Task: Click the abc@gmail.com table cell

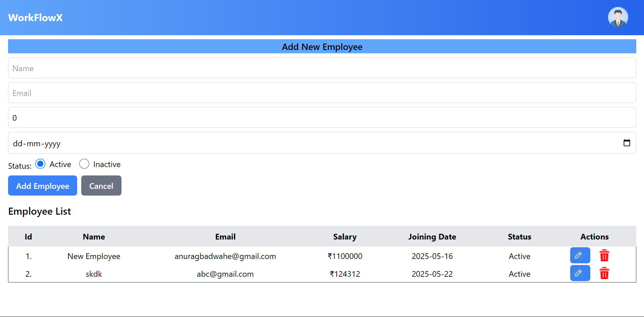Action: coord(225,274)
